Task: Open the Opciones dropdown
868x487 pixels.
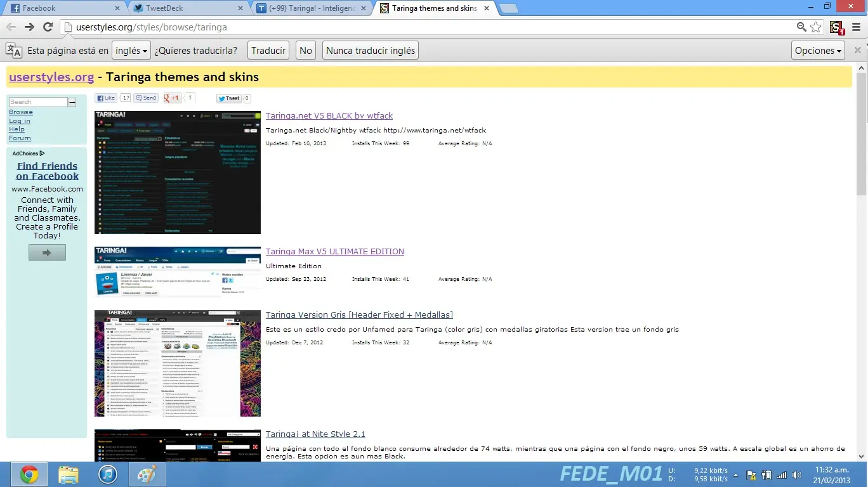Action: click(819, 51)
